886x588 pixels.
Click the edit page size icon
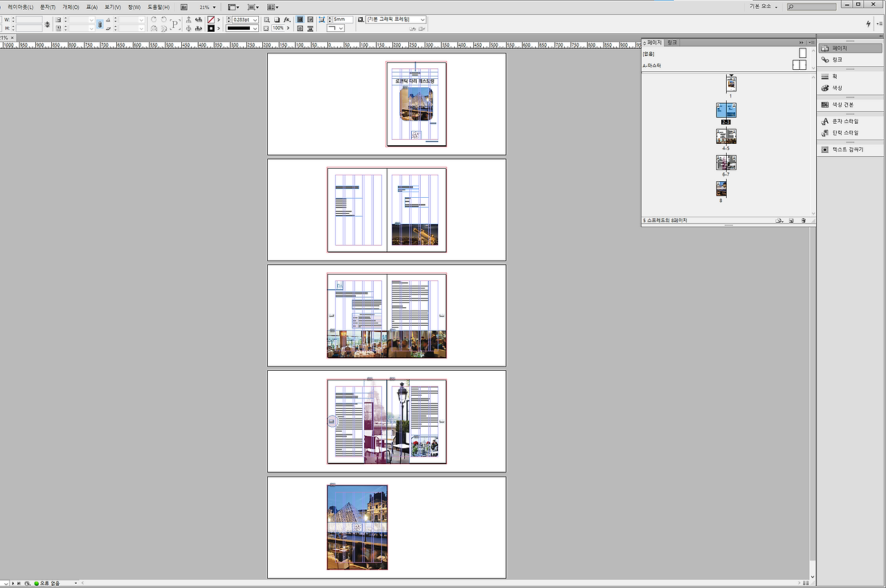tap(779, 221)
